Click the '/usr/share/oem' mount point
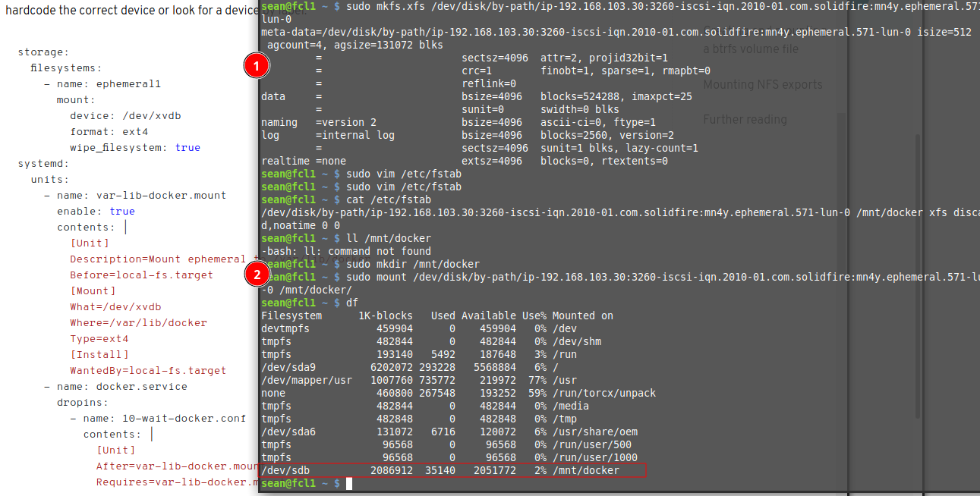The width and height of the screenshot is (980, 496). point(595,432)
